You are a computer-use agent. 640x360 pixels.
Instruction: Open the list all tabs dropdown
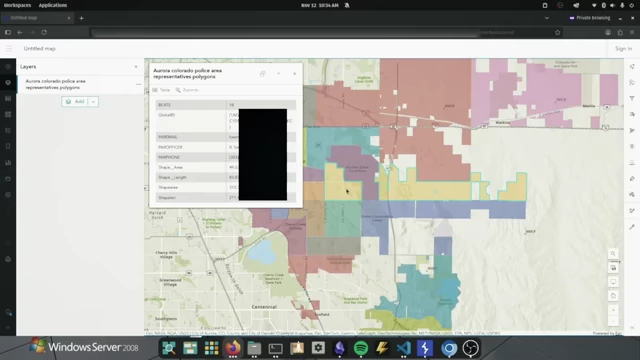[547, 18]
